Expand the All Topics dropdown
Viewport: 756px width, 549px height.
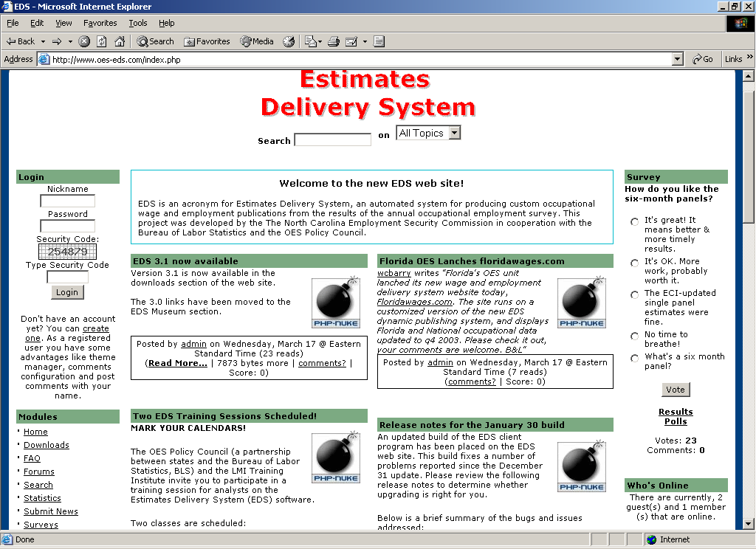[x=454, y=133]
